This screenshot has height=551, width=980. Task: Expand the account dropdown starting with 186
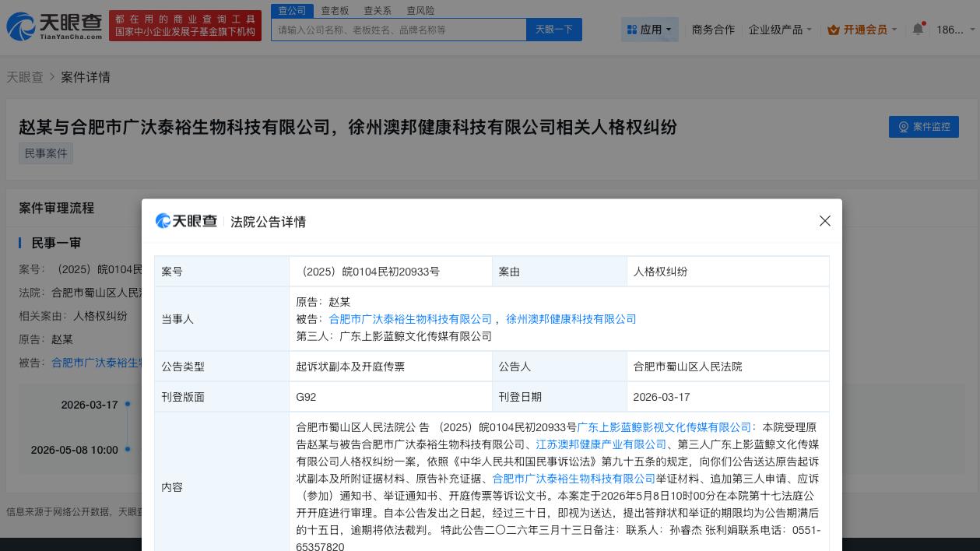(x=951, y=30)
